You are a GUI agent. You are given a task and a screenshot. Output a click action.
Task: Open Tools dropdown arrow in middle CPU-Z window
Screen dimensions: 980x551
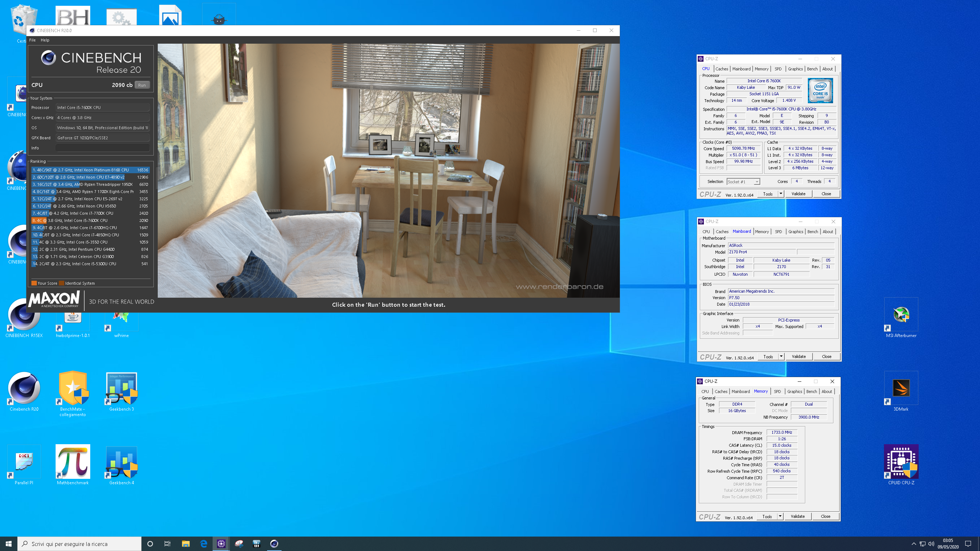(781, 357)
